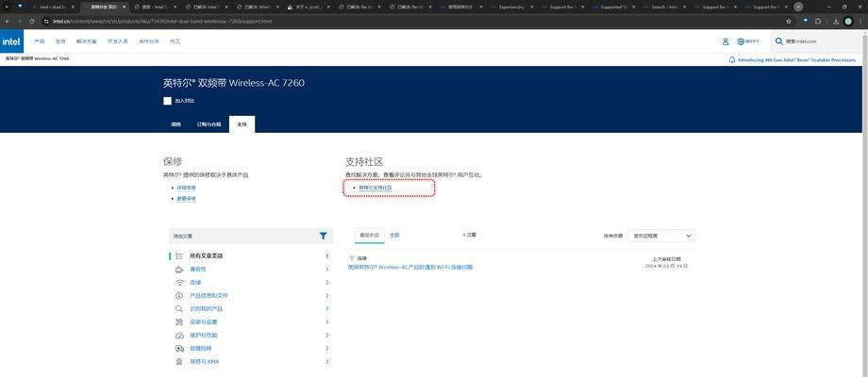The width and height of the screenshot is (868, 377).
Task: Expand the 所有文章类别 chevron
Action: 327,256
